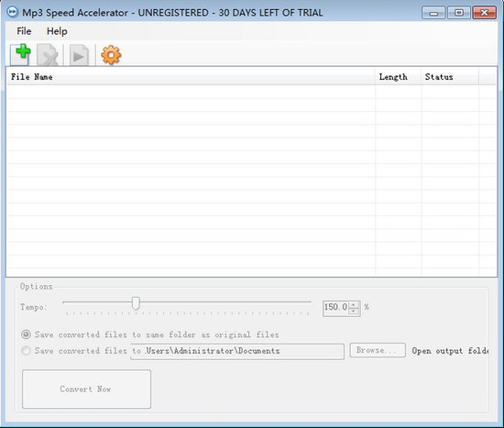Click the output folder path field
The image size is (504, 428).
237,351
